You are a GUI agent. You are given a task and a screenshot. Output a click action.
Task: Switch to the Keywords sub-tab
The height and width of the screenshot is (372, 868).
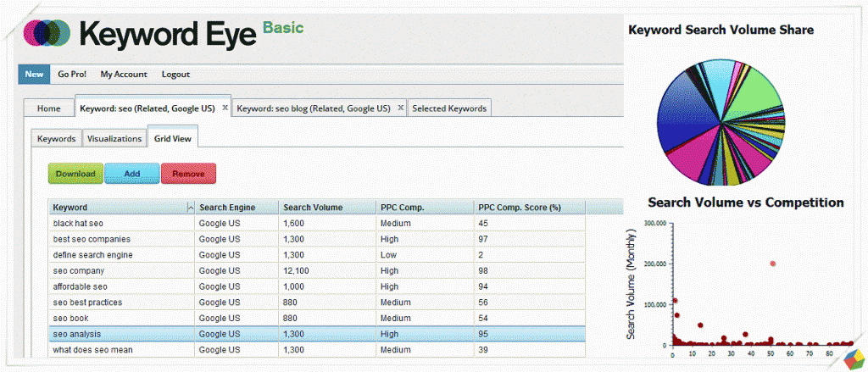[57, 138]
